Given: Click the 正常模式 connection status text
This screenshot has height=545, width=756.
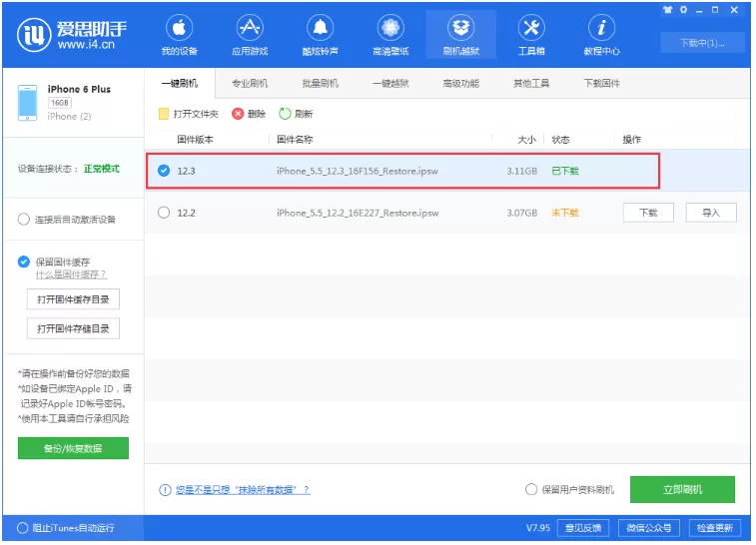Looking at the screenshot, I should (102, 169).
